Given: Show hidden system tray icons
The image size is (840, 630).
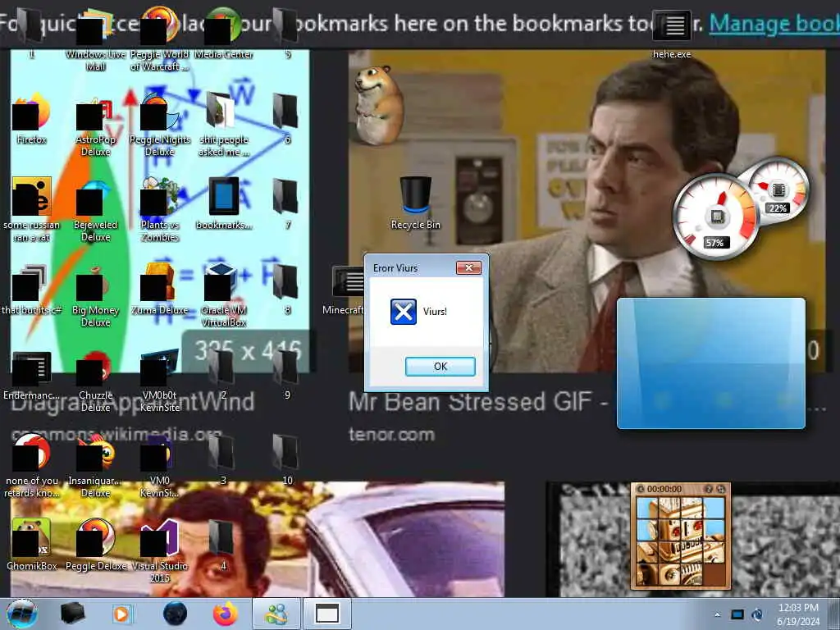Looking at the screenshot, I should (x=717, y=614).
